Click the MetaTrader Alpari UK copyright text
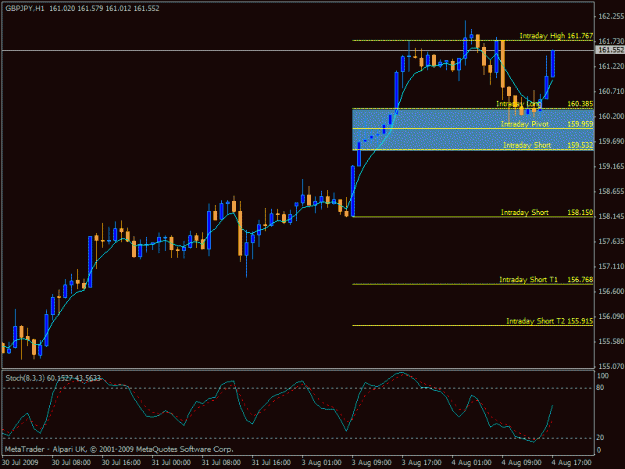The image size is (625, 469). [119, 449]
